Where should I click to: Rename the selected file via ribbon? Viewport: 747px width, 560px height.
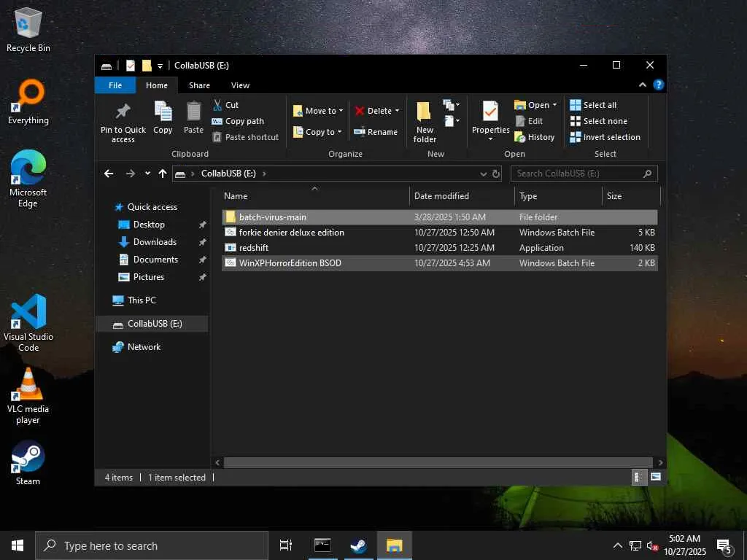(x=376, y=132)
